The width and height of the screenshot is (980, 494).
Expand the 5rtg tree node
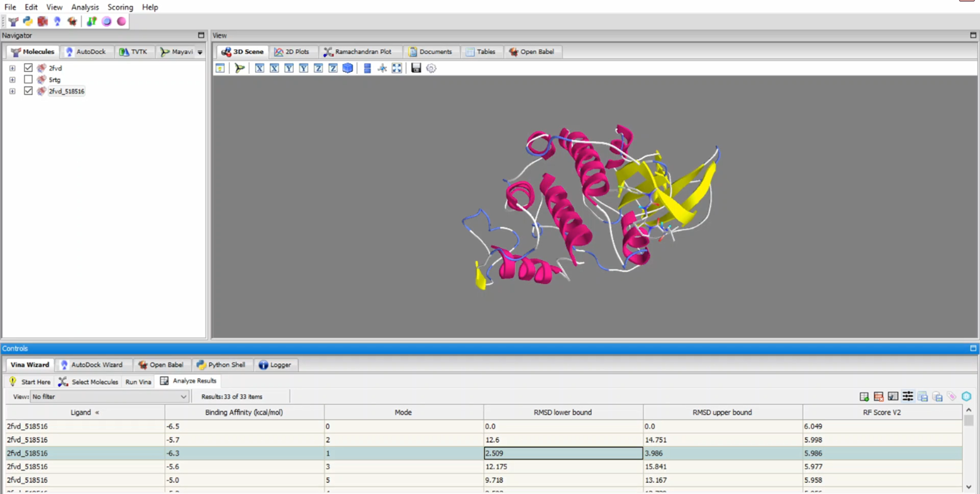coord(12,80)
